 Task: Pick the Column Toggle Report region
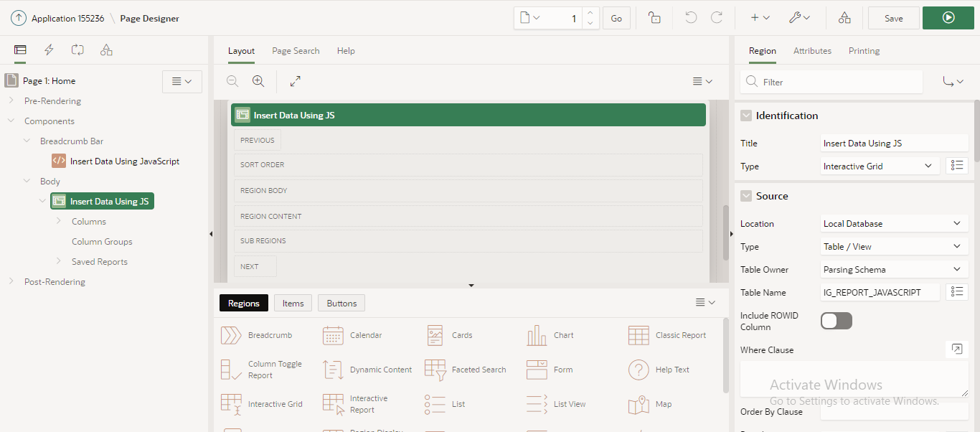pyautogui.click(x=262, y=370)
